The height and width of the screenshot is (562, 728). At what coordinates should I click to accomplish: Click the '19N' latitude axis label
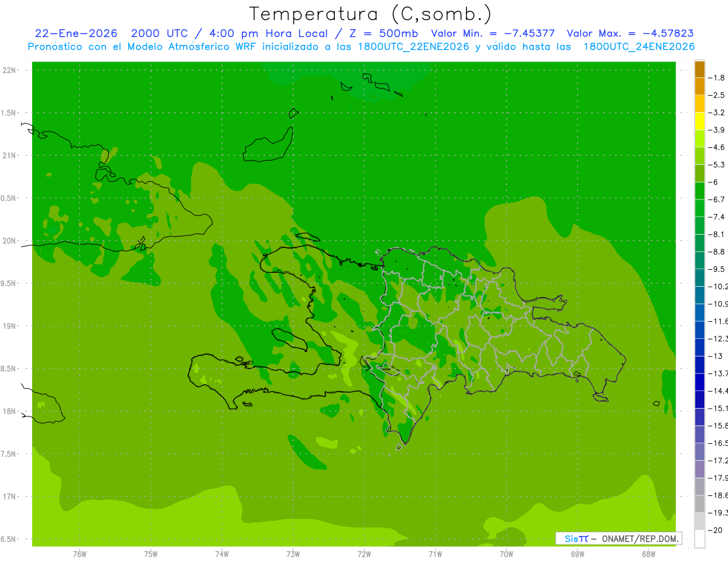tap(10, 326)
